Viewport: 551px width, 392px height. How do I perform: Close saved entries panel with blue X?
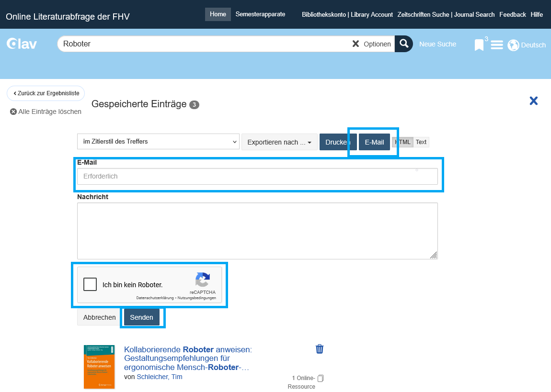coord(533,101)
